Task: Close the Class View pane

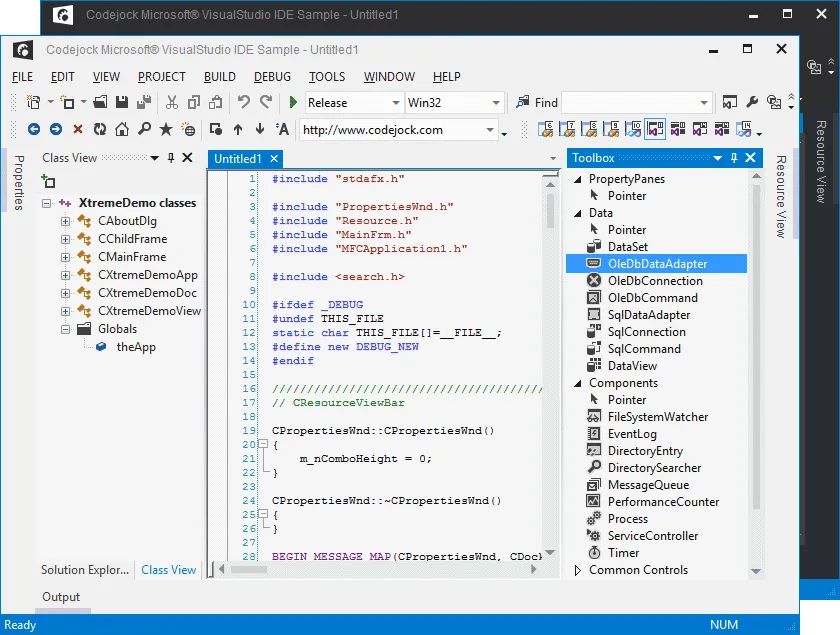Action: pos(187,158)
